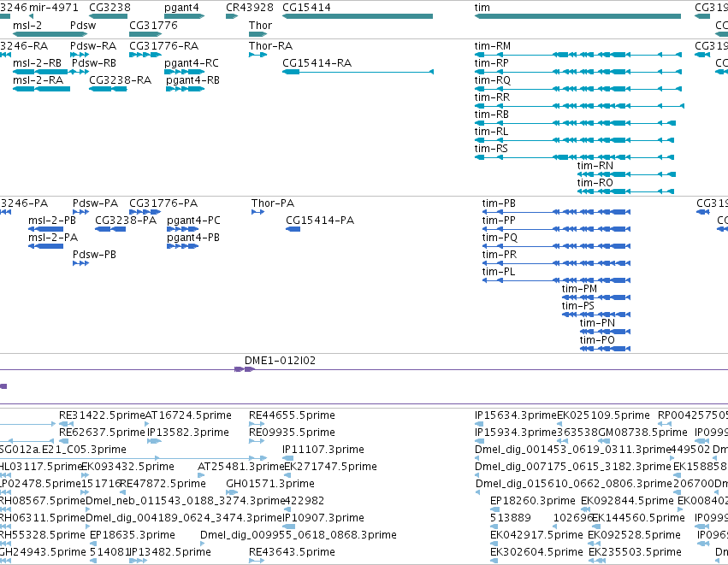Click CG3238-PA protein
Viewport: 728px width, 565px height.
point(110,229)
